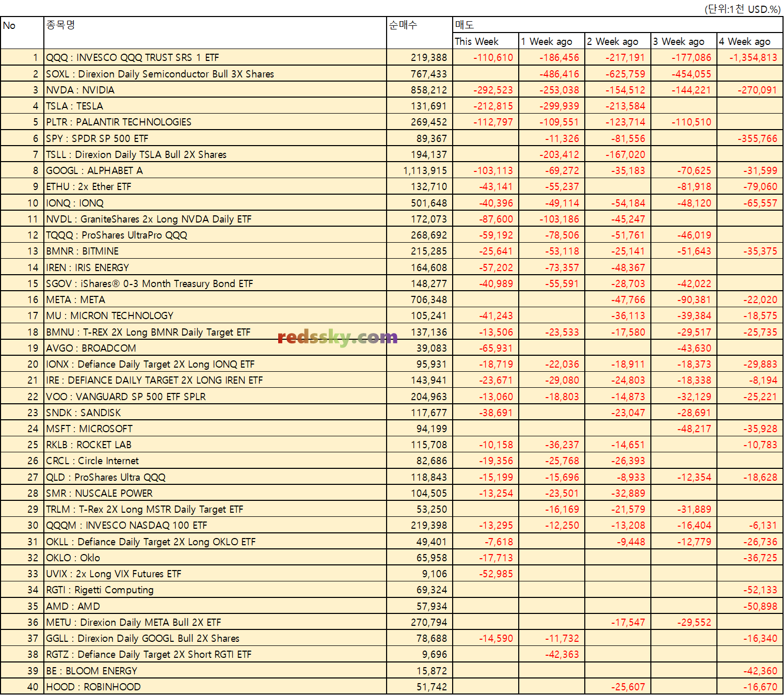Select the '1 Week ago' sub-header
Viewport: 784px width, 695px height.
(x=552, y=41)
